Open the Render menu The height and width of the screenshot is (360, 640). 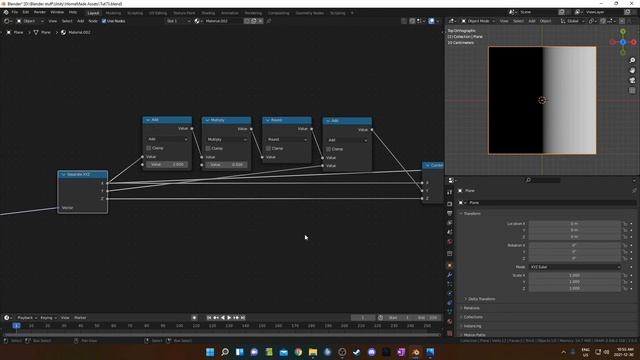[40, 12]
